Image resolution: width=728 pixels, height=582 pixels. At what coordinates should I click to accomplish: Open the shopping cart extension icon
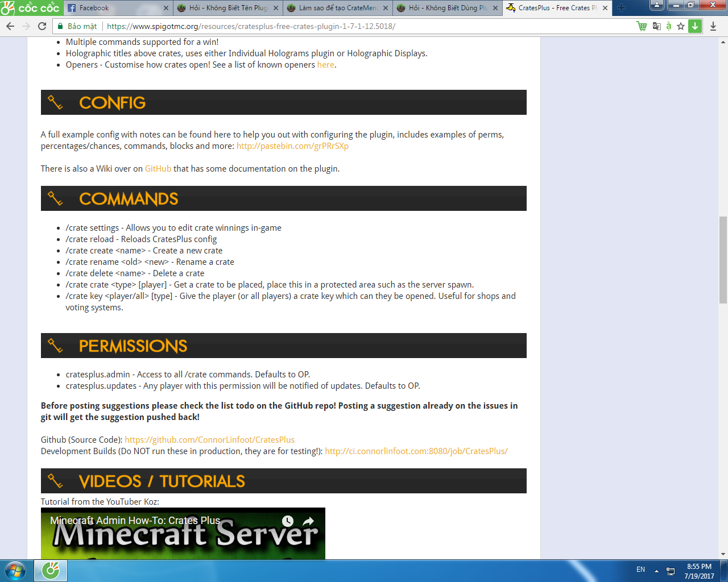point(642,26)
